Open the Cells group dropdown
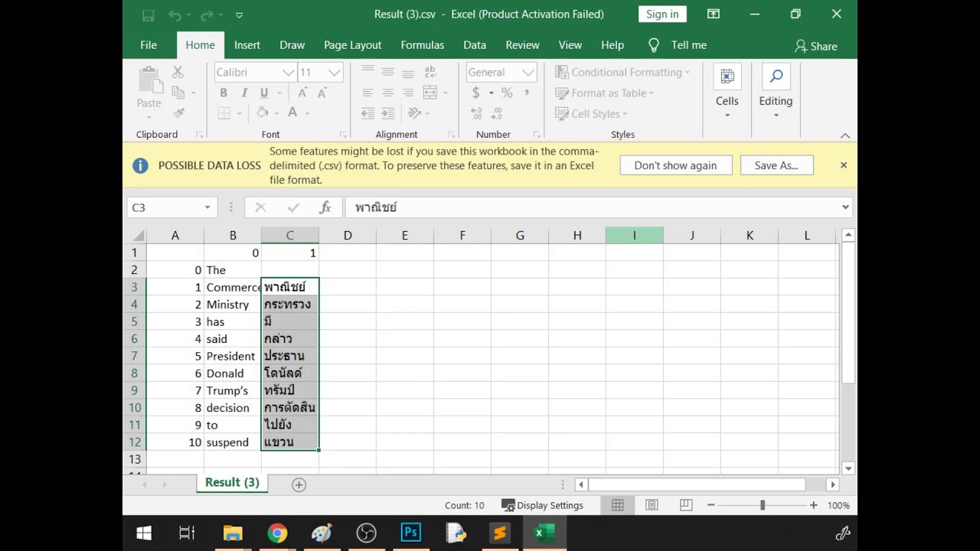 click(727, 92)
